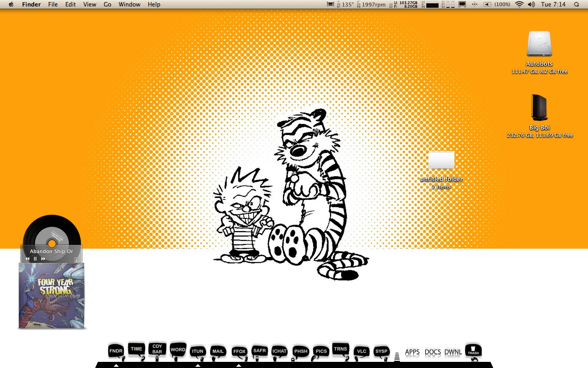Expand the DWNL downloads stack in dock

pos(453,352)
